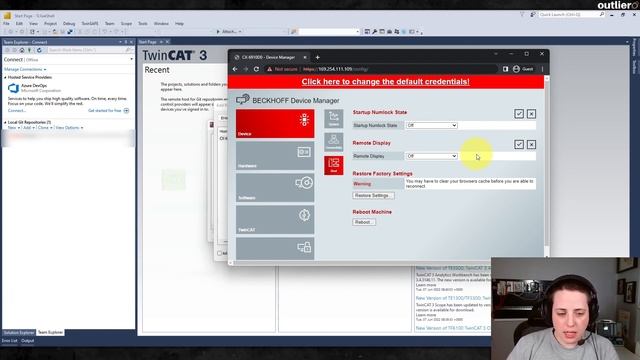Open a new browser tab

point(318,58)
